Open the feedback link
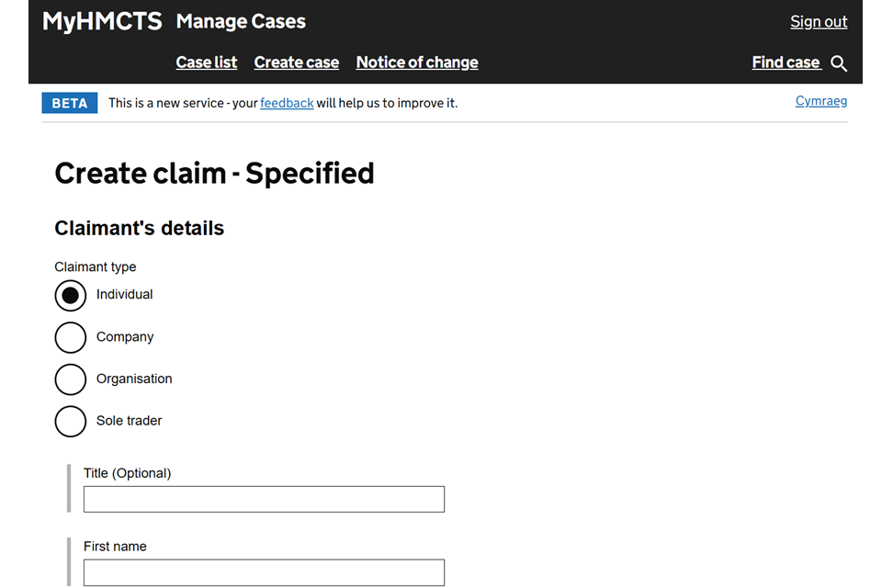Screen dimensions: 882x588 pos(287,103)
